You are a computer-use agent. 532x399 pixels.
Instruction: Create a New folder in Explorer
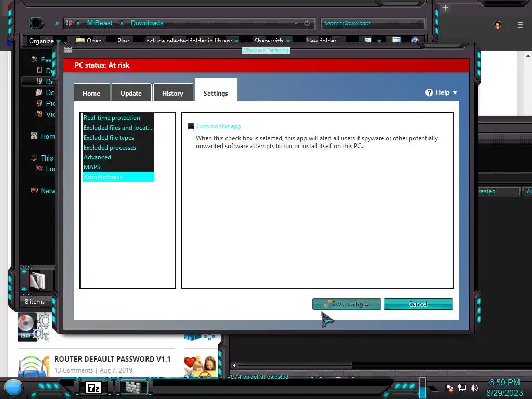point(321,41)
